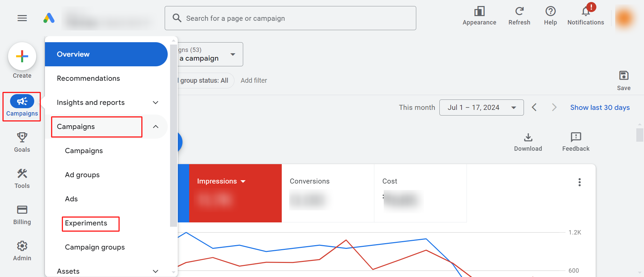Open Recommendations page
The image size is (644, 277).
[x=106, y=78]
